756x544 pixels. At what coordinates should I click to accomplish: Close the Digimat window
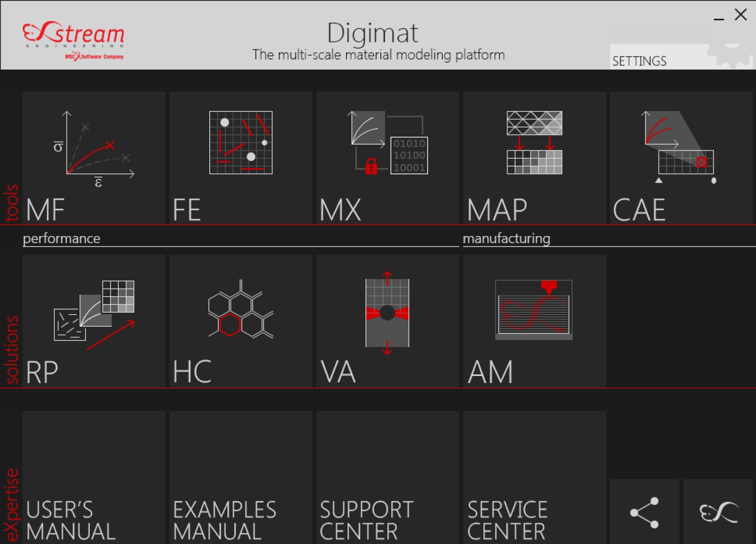[740, 15]
